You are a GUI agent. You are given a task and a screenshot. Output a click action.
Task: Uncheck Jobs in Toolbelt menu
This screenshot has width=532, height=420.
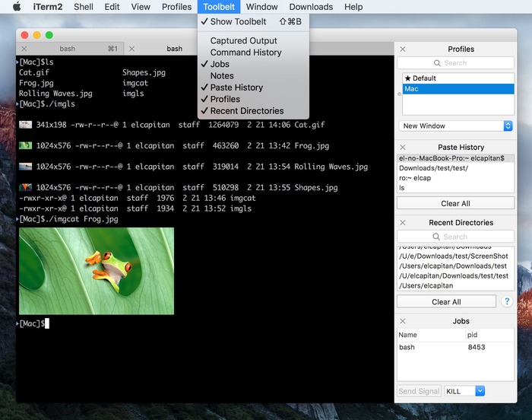click(x=253, y=64)
